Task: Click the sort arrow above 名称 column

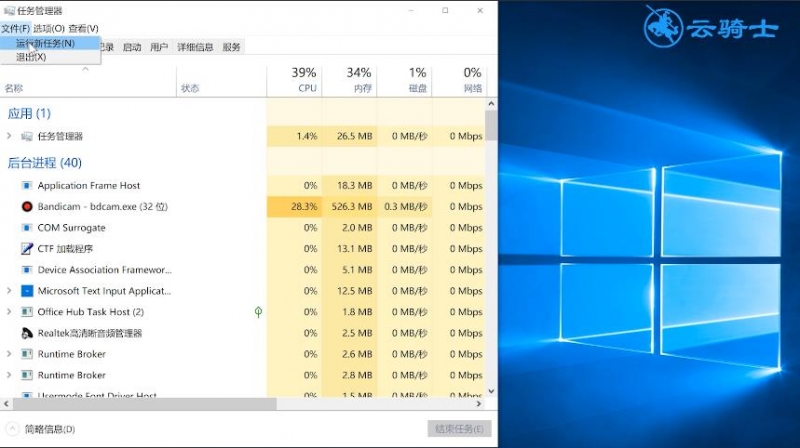Action: click(x=85, y=69)
